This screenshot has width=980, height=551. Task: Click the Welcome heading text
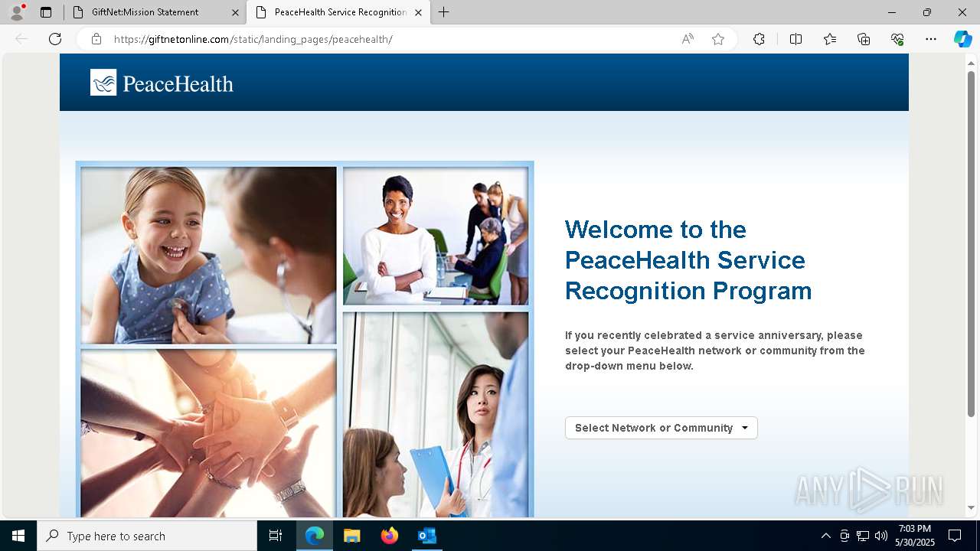(x=688, y=260)
